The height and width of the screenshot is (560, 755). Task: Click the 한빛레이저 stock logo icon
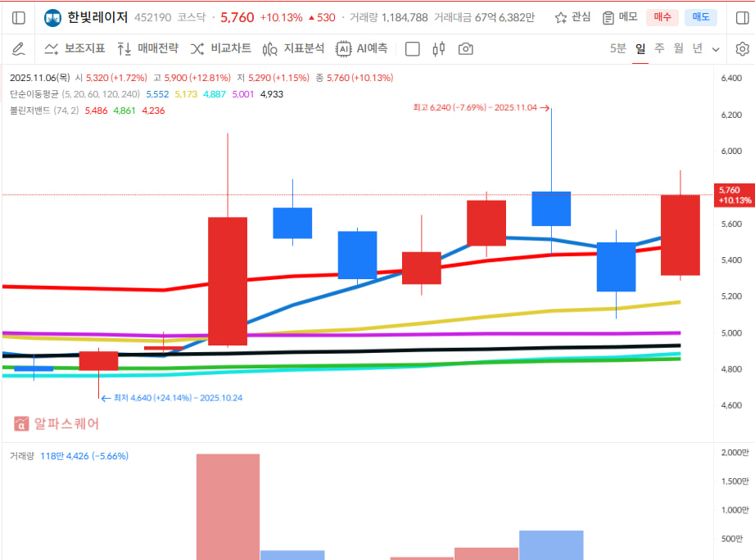tap(52, 17)
